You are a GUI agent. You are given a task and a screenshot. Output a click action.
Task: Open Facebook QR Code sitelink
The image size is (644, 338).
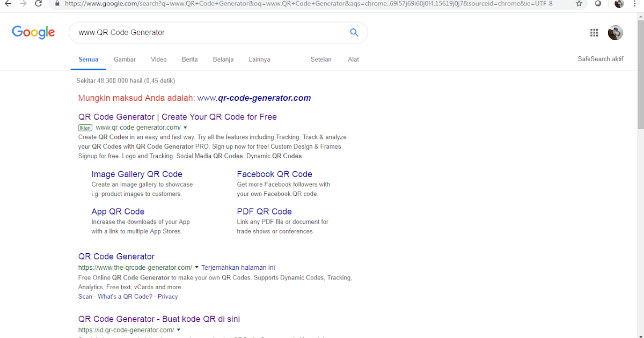(275, 174)
